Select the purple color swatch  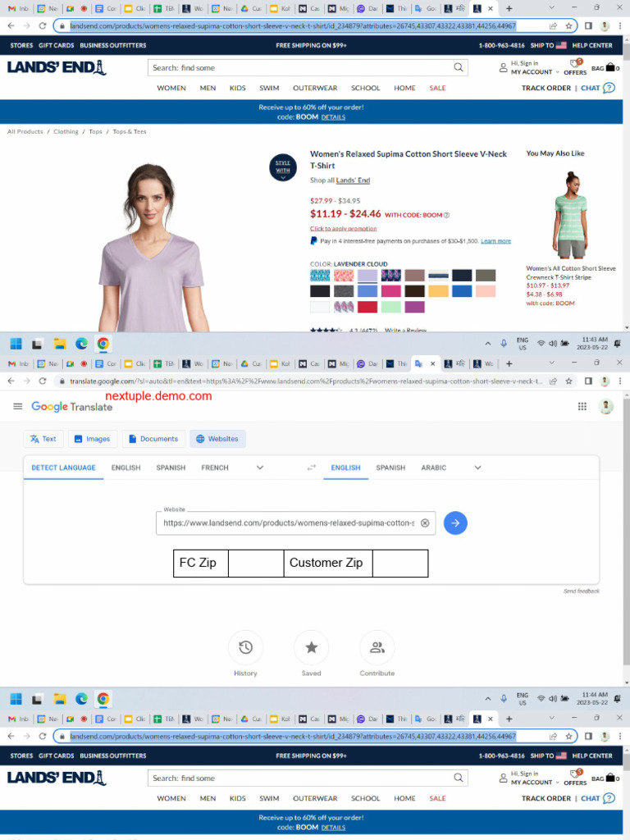pyautogui.click(x=414, y=307)
